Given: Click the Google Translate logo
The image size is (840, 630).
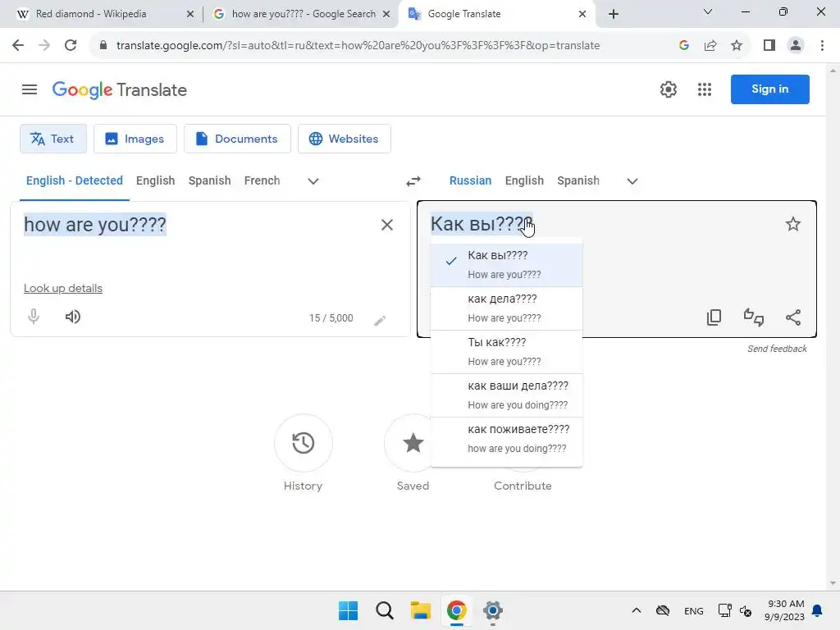Looking at the screenshot, I should coord(120,90).
